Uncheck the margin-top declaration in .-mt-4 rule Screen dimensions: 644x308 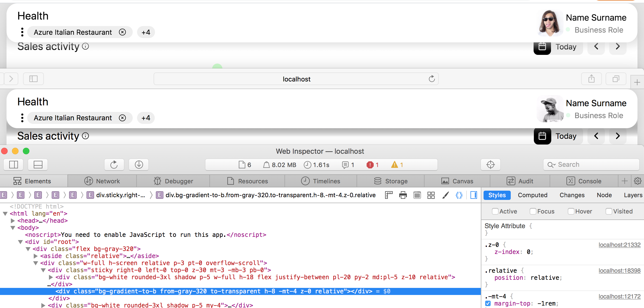[x=488, y=303]
